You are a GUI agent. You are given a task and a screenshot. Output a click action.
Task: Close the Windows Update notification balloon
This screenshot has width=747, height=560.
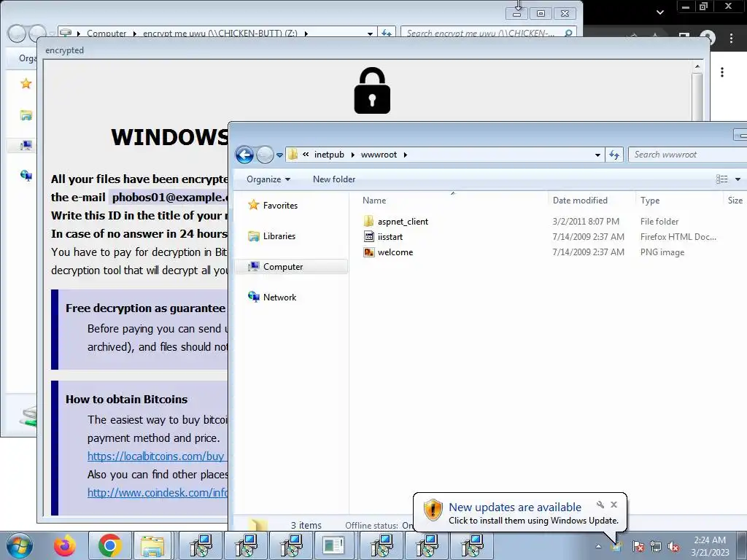coord(614,505)
